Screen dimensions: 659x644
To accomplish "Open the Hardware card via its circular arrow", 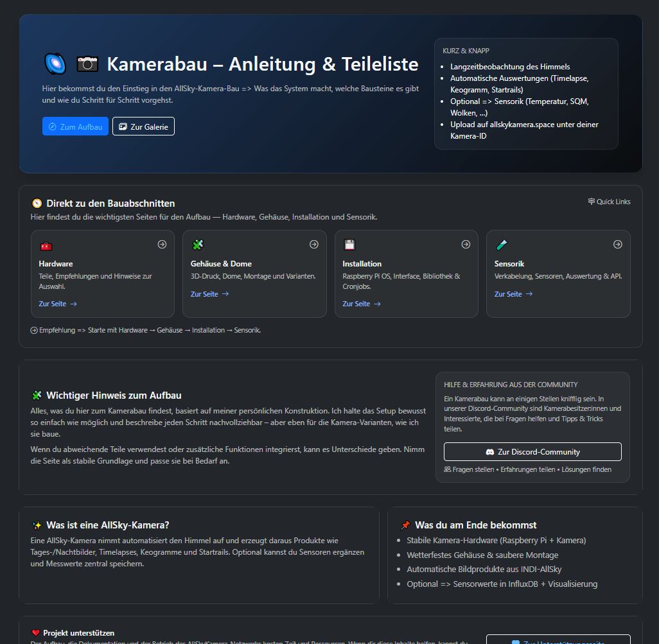I will click(x=162, y=244).
